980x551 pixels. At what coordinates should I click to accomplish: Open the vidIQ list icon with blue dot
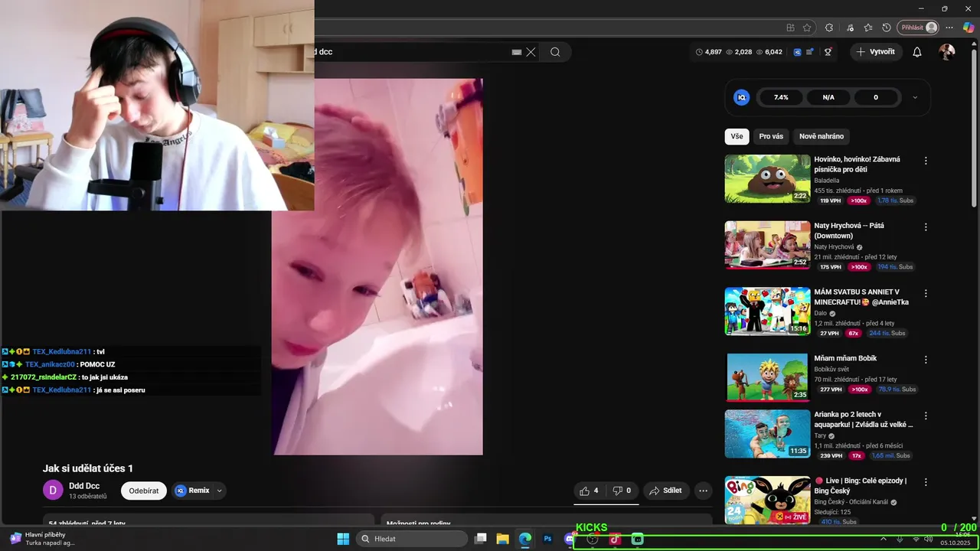(810, 52)
